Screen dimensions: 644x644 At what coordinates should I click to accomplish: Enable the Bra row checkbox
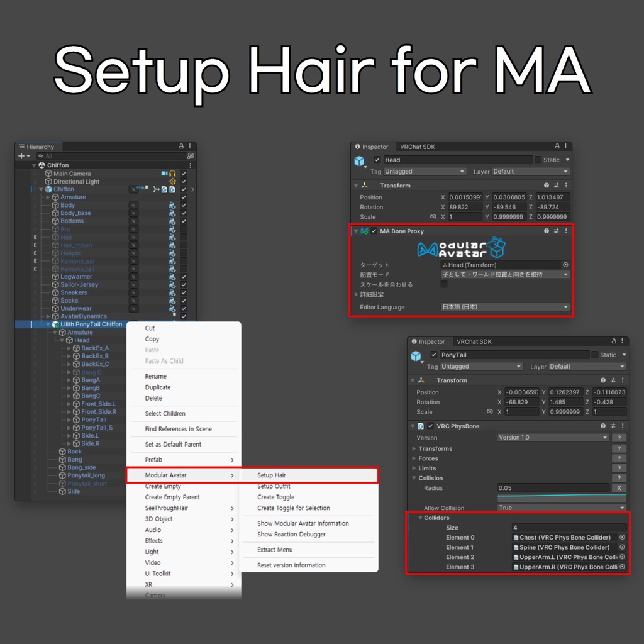184,229
